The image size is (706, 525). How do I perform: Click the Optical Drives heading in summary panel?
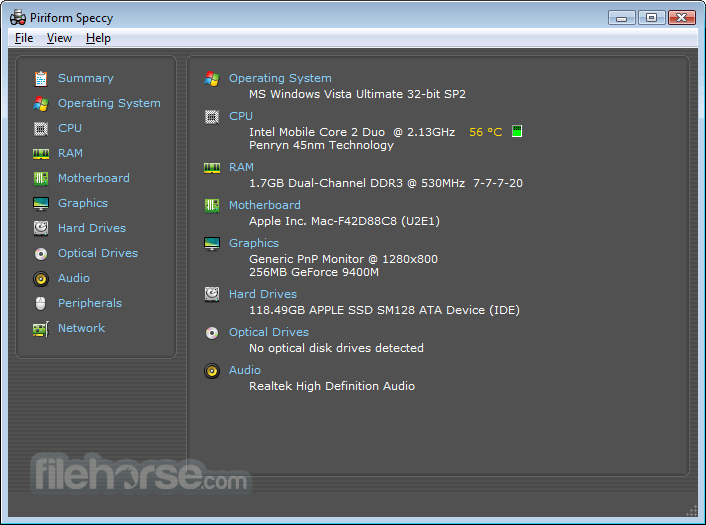pyautogui.click(x=269, y=333)
